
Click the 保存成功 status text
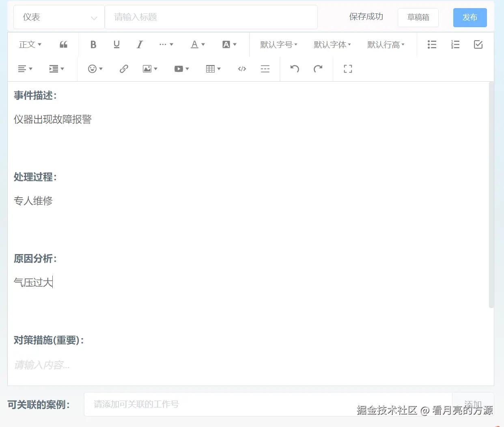click(x=366, y=17)
